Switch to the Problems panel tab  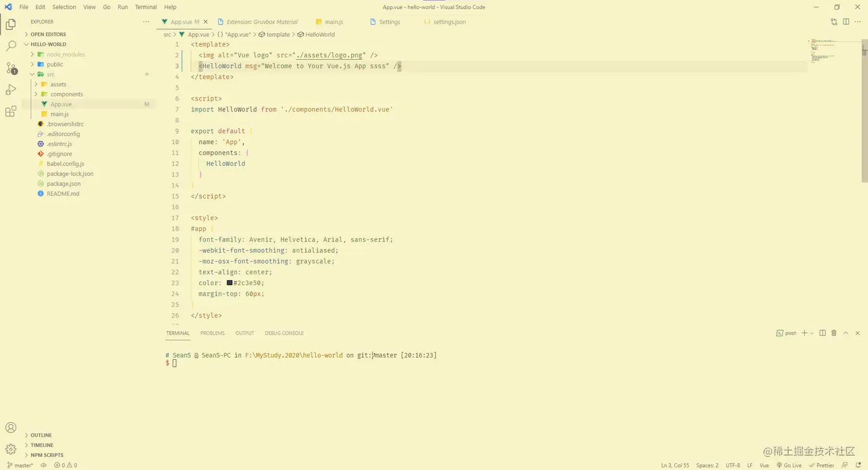[x=212, y=333]
